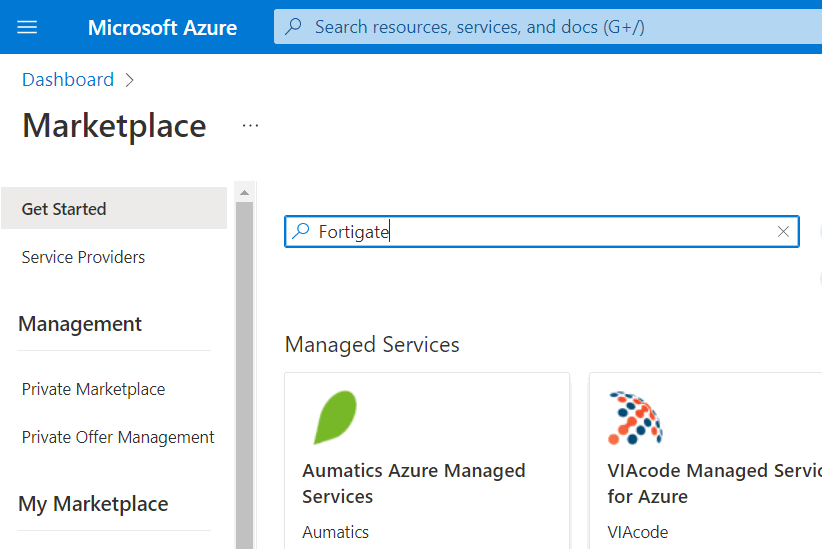Click the VIAcode dotted globe logo
The height and width of the screenshot is (549, 822).
click(x=635, y=418)
